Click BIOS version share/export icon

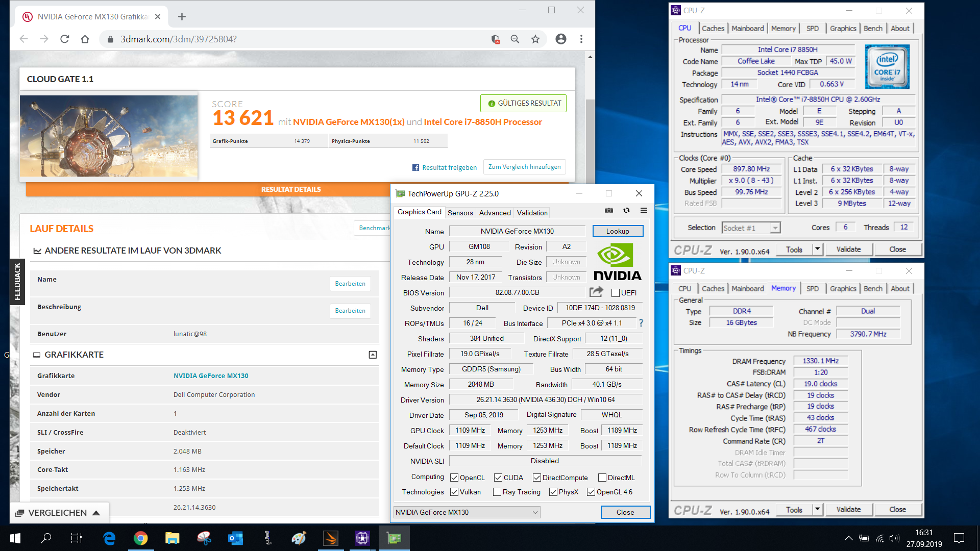click(x=596, y=292)
